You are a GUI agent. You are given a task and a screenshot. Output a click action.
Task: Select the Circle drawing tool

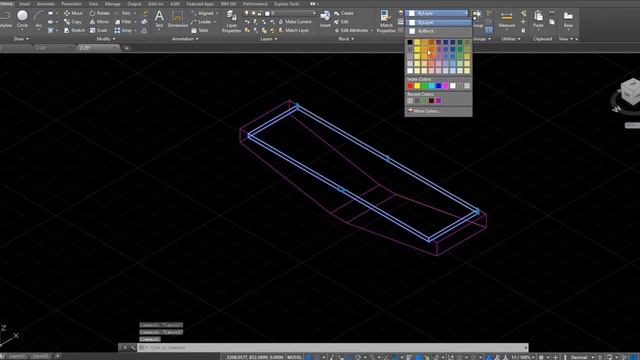point(22,19)
